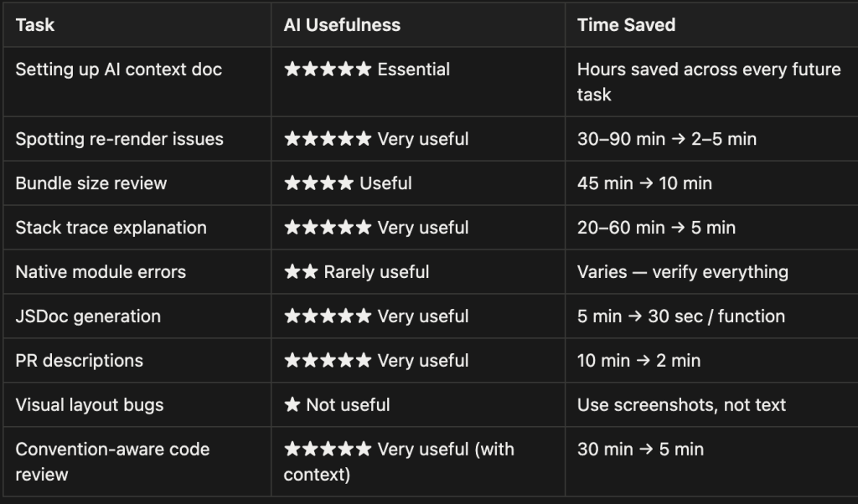Select the Visual layout bugs cell
This screenshot has width=858, height=504.
point(90,405)
